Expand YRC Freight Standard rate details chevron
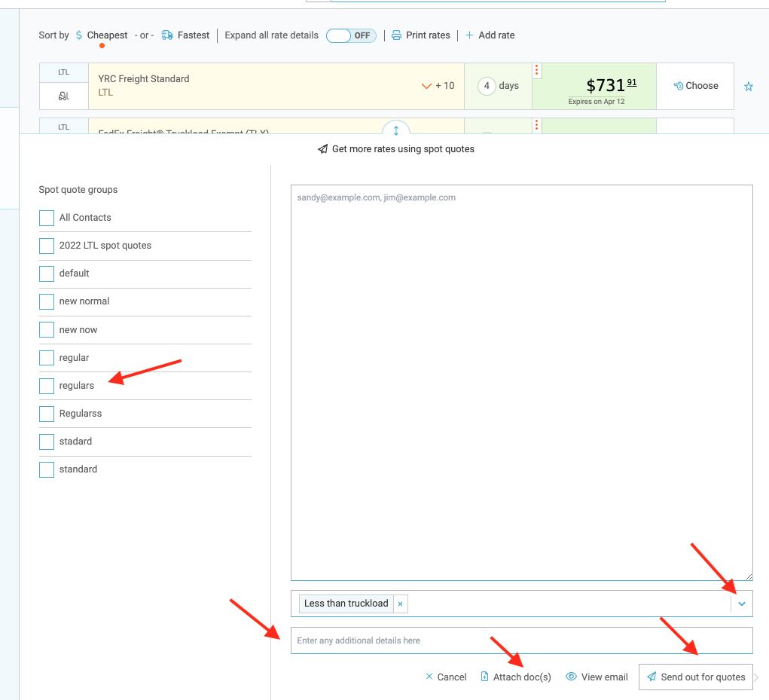 point(426,86)
